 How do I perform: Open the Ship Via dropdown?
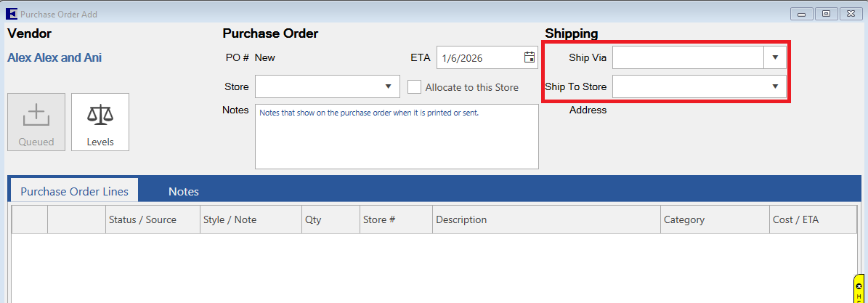[x=775, y=57]
